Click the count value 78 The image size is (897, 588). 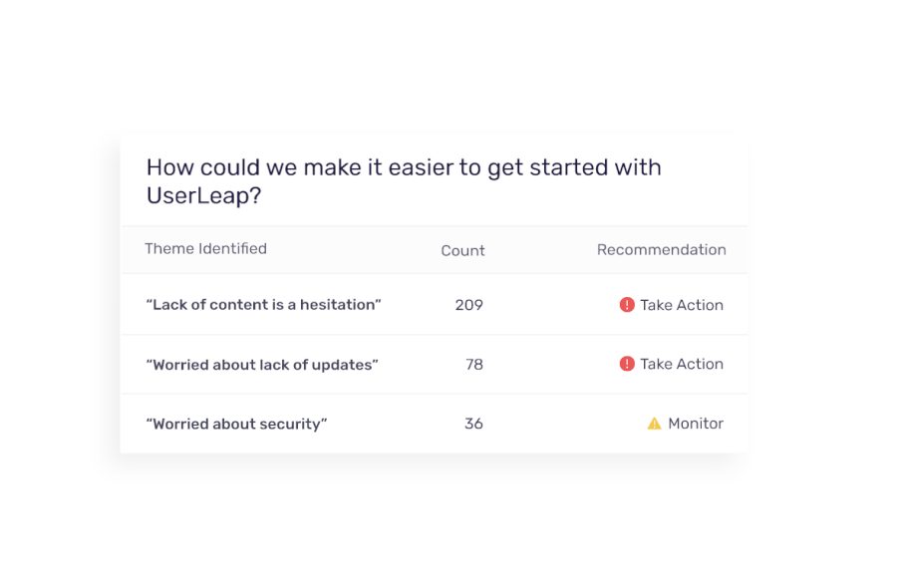pos(474,365)
